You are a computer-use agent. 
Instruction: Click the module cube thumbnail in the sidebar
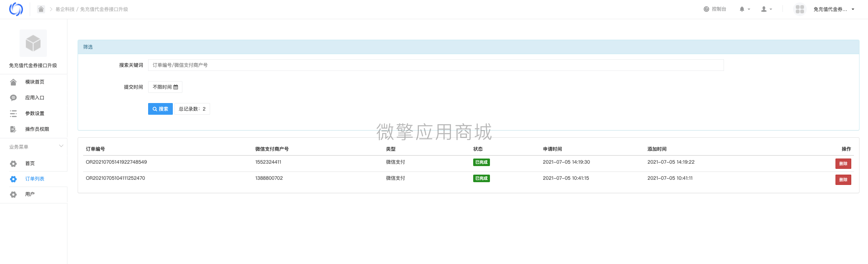click(33, 43)
